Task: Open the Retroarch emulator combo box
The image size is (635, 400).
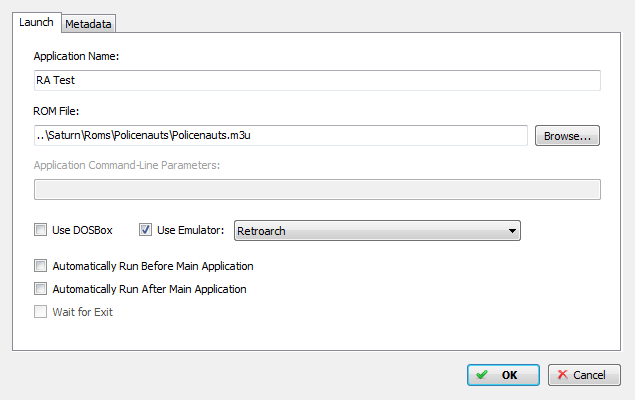Action: click(x=377, y=231)
